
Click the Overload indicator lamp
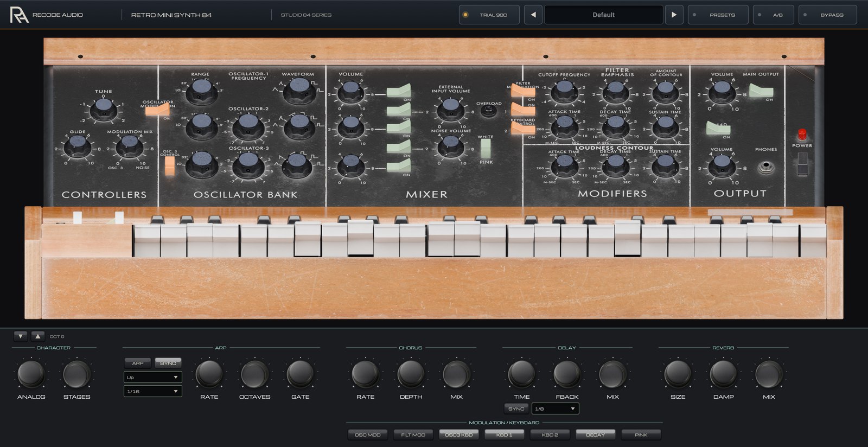click(488, 112)
